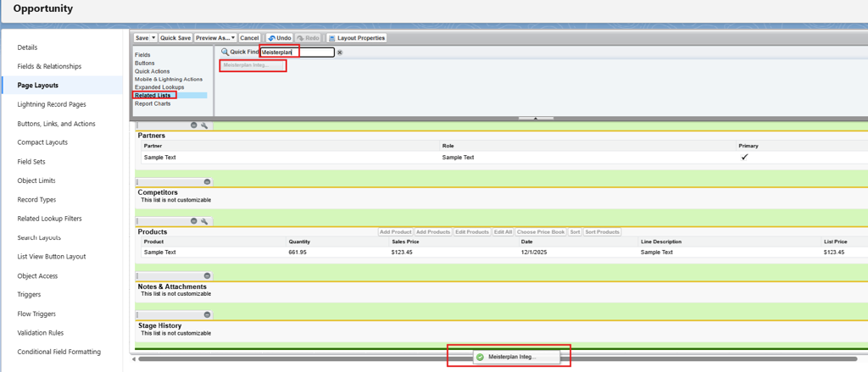Open Layout Properties
Viewport: 868px width, 372px height.
(x=357, y=37)
